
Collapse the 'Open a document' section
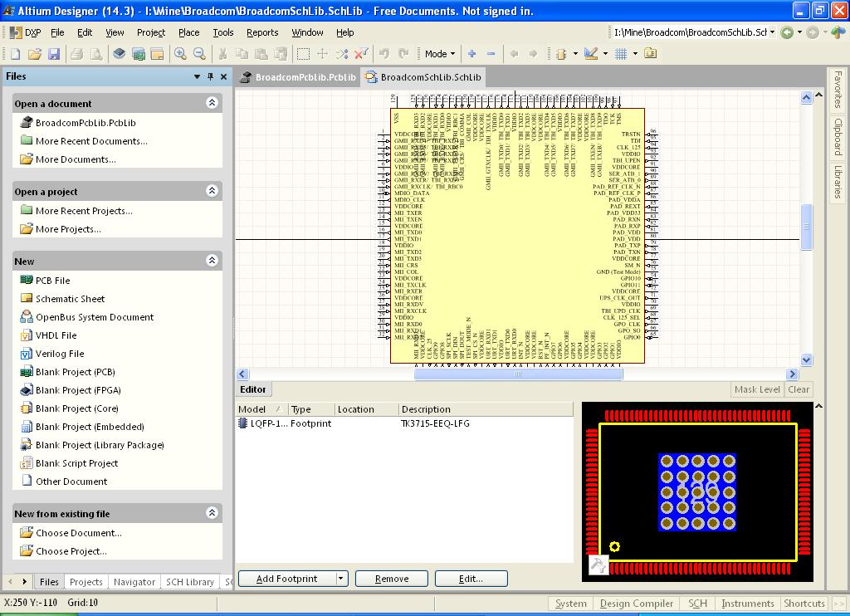[x=212, y=102]
